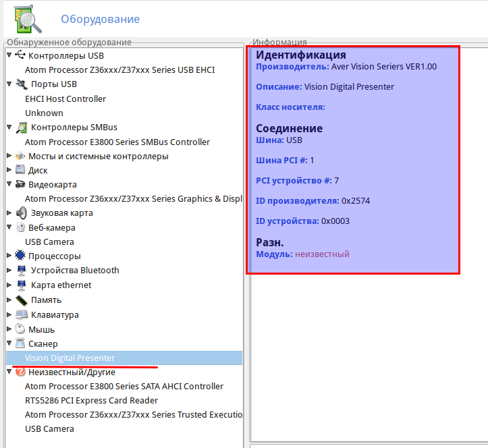Select Atom Processor E3800 SATA AHCI Controller
This screenshot has height=448, width=488.
(x=124, y=386)
